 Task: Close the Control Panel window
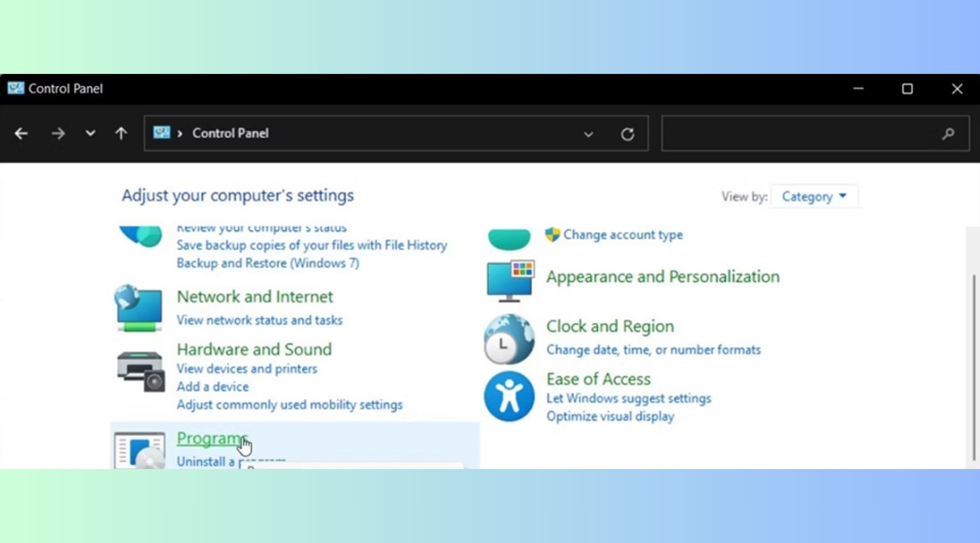[957, 89]
